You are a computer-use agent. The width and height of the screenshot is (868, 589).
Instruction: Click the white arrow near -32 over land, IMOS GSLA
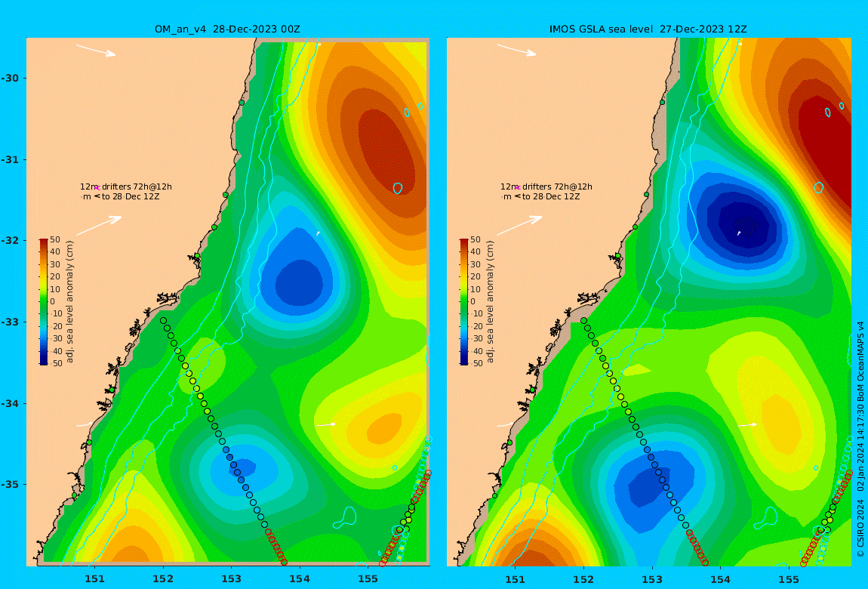[x=520, y=226]
